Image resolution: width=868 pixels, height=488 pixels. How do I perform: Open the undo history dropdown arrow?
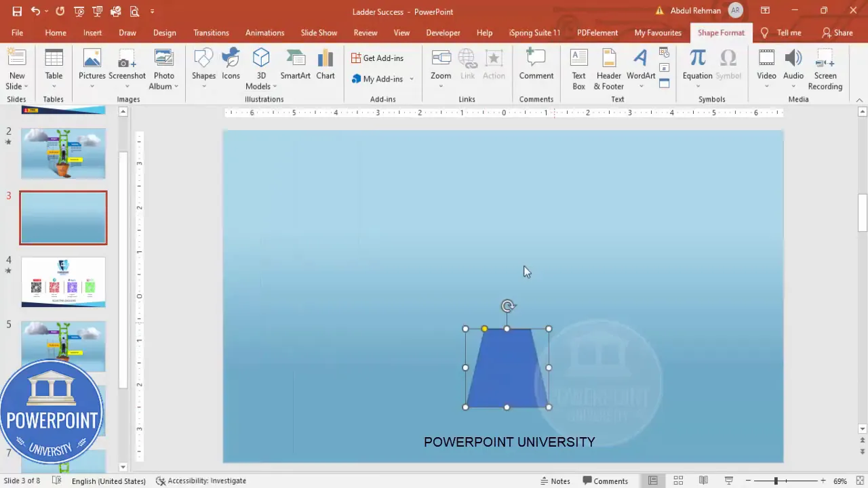[45, 12]
